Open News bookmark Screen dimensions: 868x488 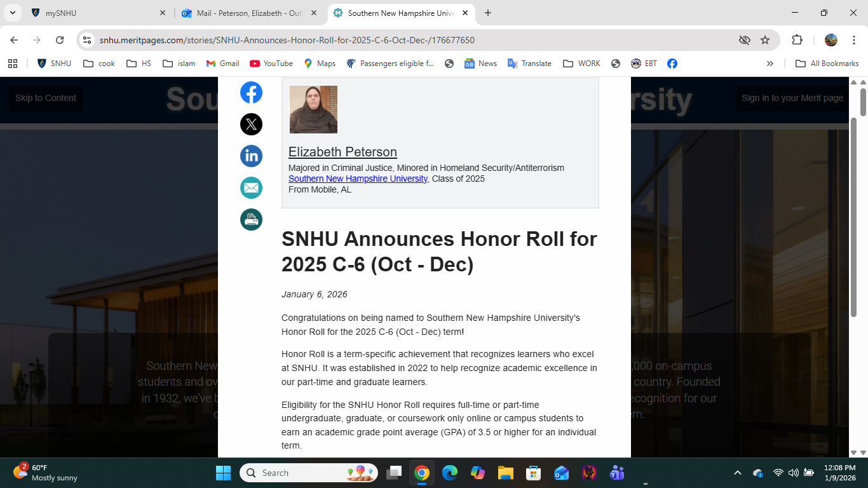pyautogui.click(x=481, y=64)
